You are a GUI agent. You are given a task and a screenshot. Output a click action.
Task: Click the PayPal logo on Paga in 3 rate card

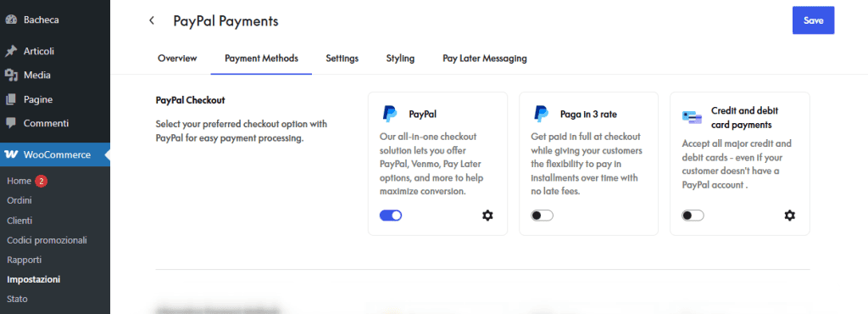[541, 114]
